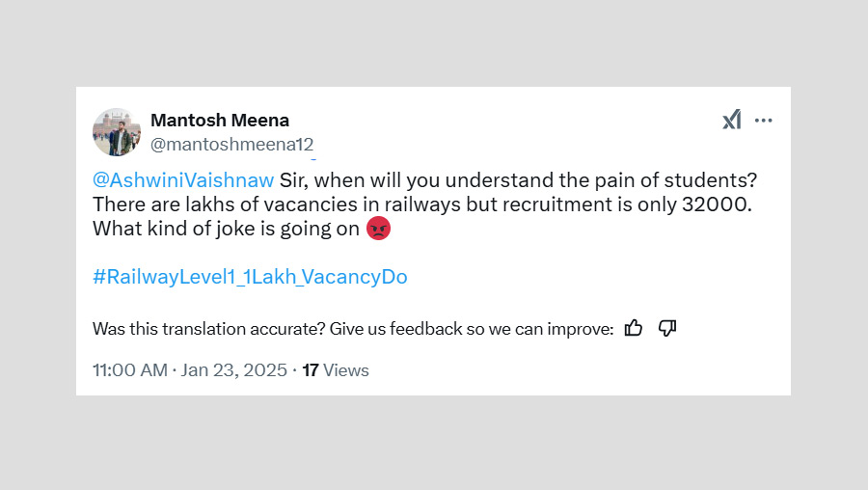Click thumbs up for translation feedback
Image resolution: width=868 pixels, height=490 pixels.
coord(634,328)
